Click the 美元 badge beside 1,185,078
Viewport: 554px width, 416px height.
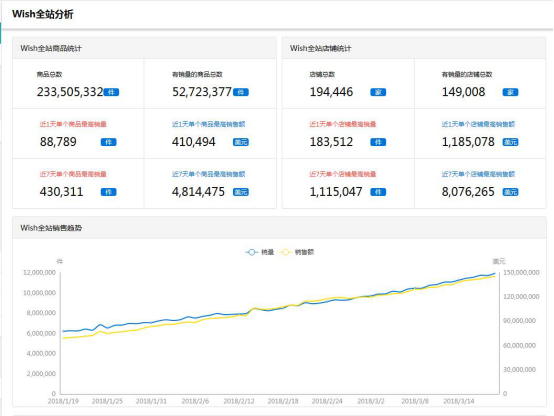[510, 142]
